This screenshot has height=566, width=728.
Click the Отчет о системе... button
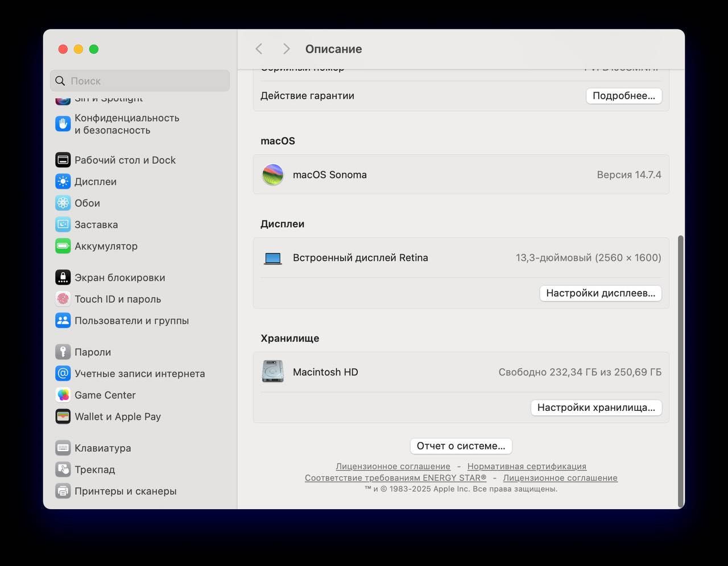(x=461, y=446)
